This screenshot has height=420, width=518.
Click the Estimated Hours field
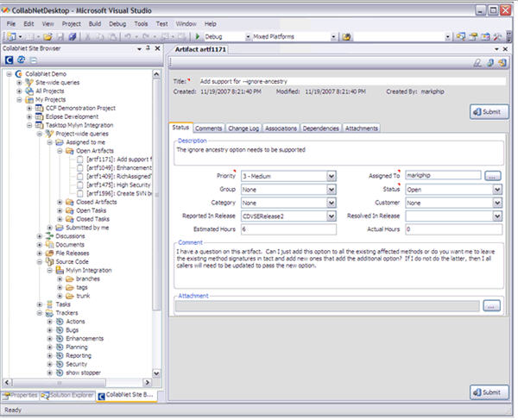click(x=288, y=229)
